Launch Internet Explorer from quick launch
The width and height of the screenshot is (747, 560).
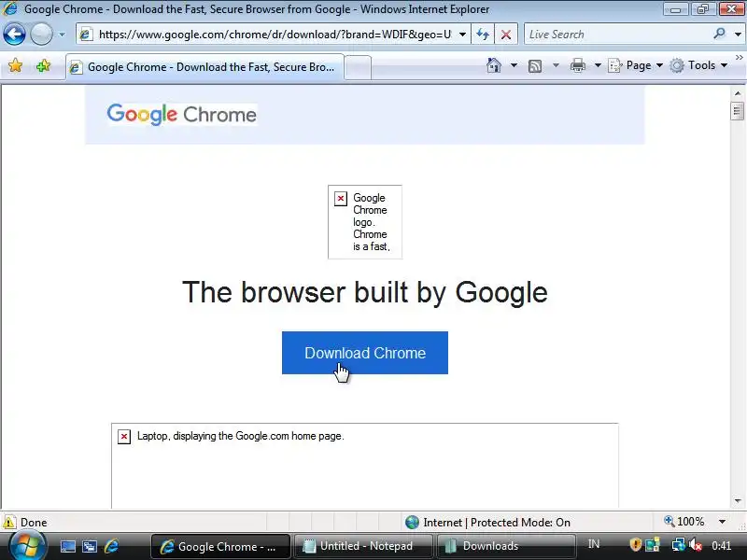(x=111, y=546)
